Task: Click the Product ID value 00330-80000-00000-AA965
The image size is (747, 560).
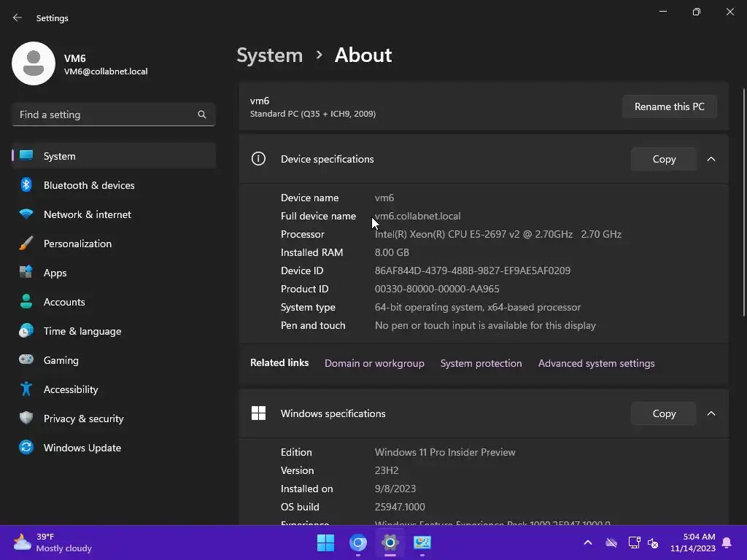Action: point(437,289)
